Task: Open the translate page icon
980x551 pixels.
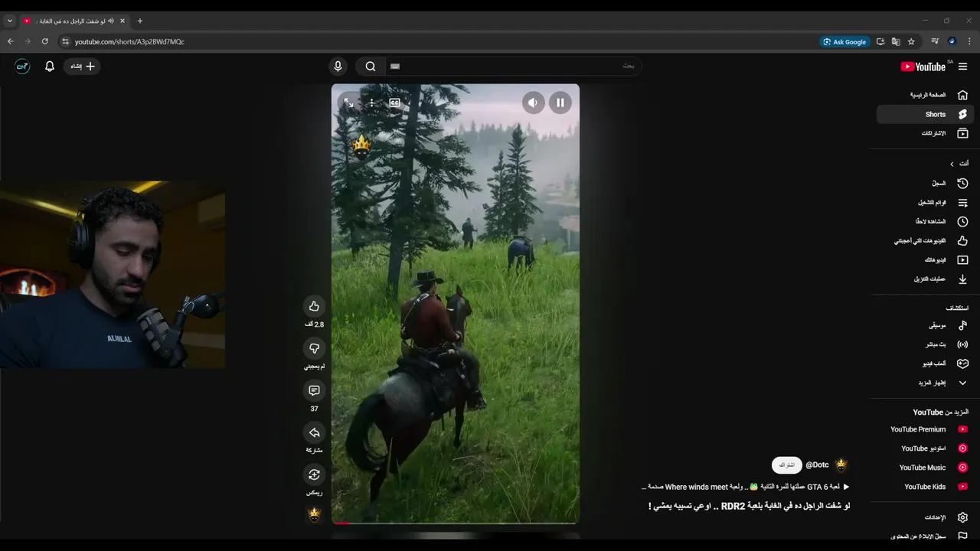Action: (x=896, y=41)
